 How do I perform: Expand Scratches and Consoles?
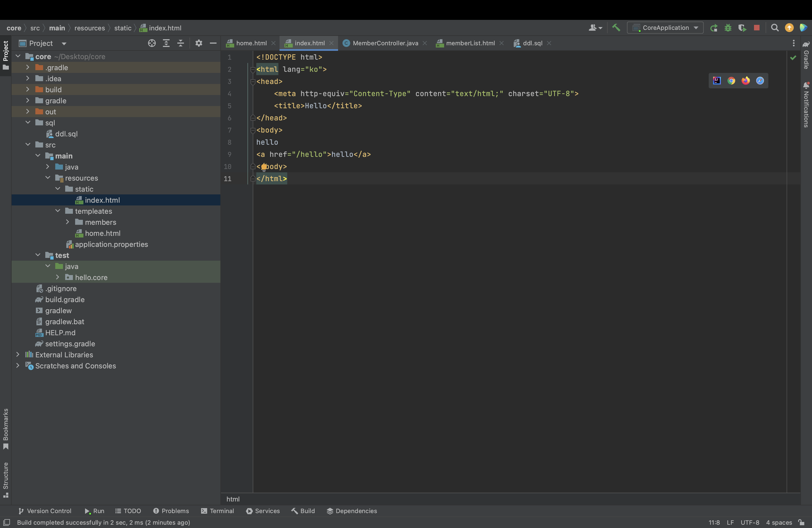(18, 365)
